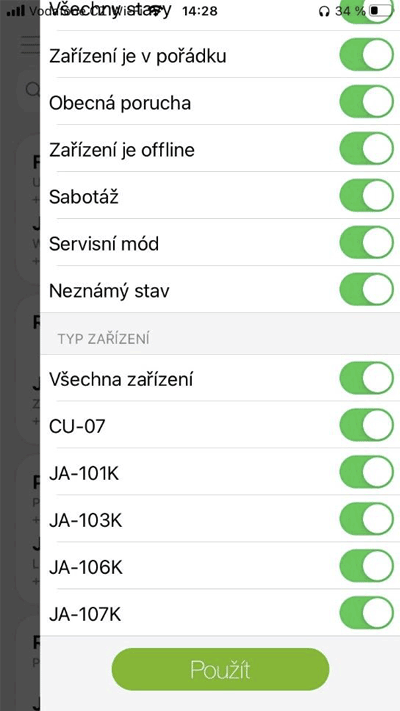Screen dimensions: 400x711
Task: Switch off the JA-103K filter
Action: click(366, 519)
